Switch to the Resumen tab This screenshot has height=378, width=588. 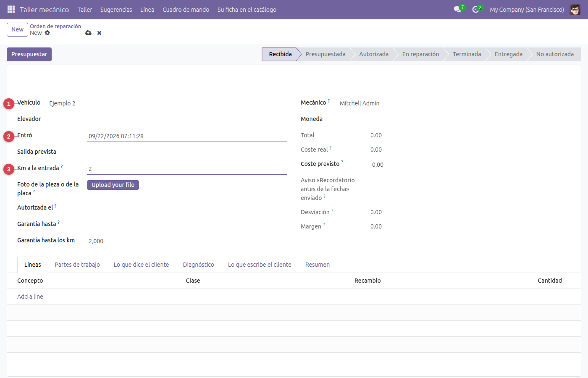318,265
